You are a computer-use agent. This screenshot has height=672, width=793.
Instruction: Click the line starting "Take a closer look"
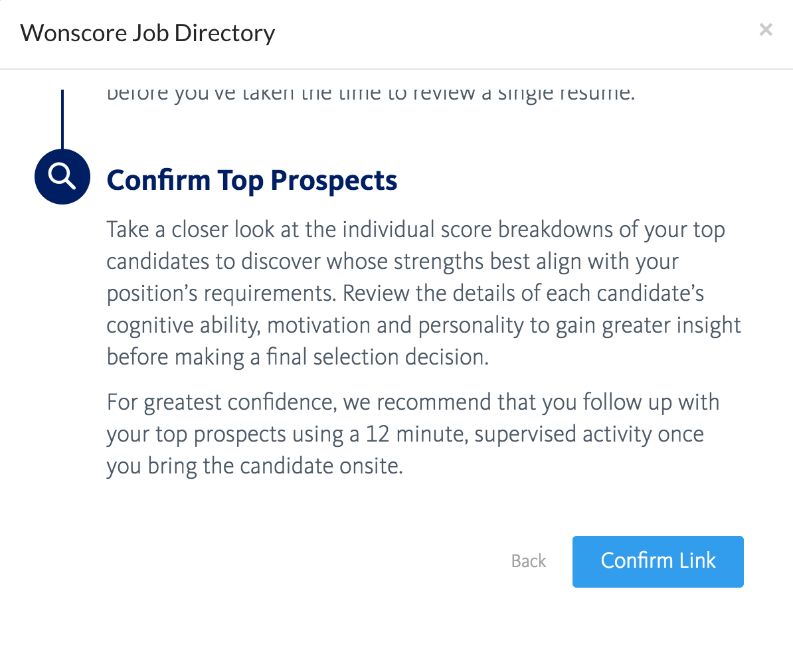coord(415,230)
